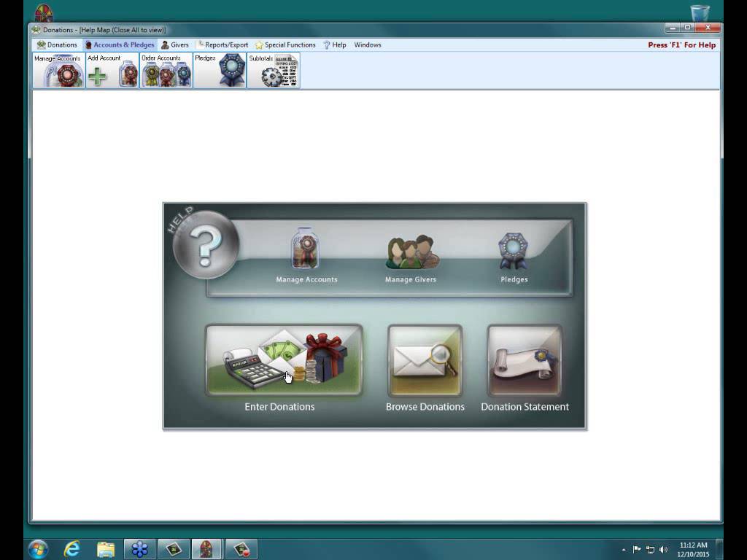Click the Browse Donations tile
This screenshot has height=560, width=747.
tap(425, 361)
